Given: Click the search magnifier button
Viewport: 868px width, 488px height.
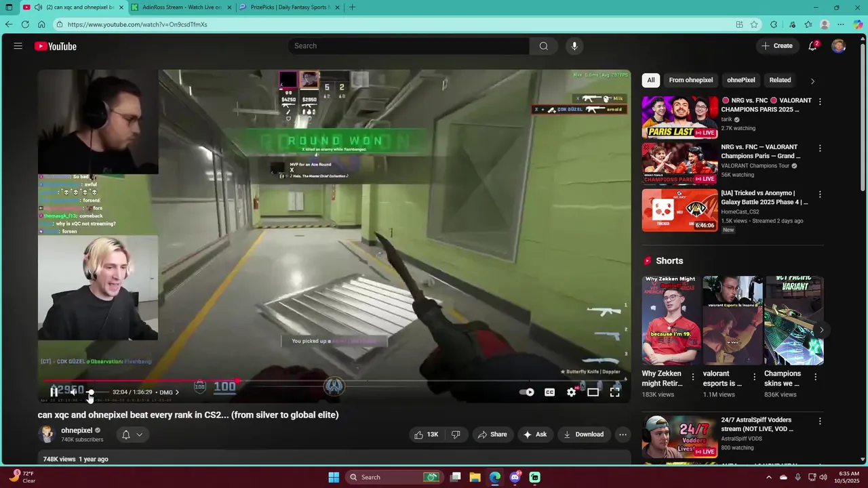Looking at the screenshot, I should click(543, 46).
